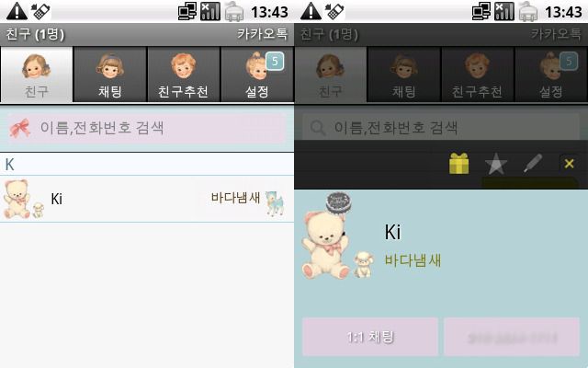Switch to the 채팅 tab
Image resolution: width=588 pixels, height=368 pixels.
[110, 75]
